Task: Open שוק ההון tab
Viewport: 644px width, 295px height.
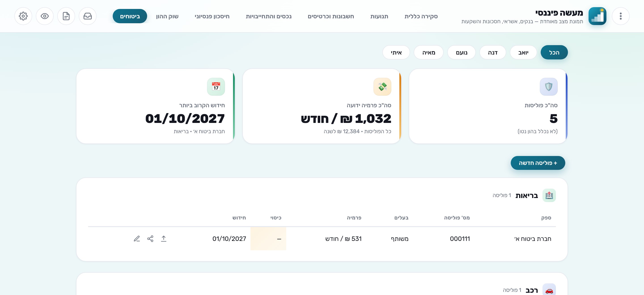Action: (167, 16)
